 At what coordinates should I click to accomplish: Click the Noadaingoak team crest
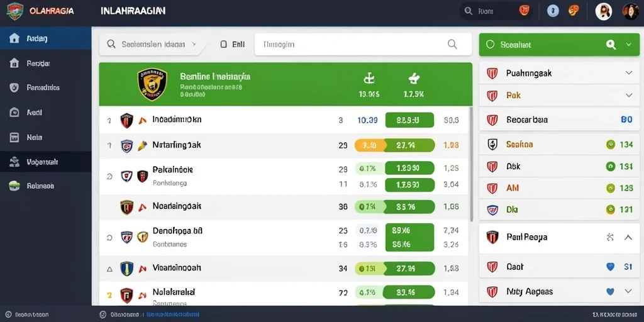(x=126, y=207)
